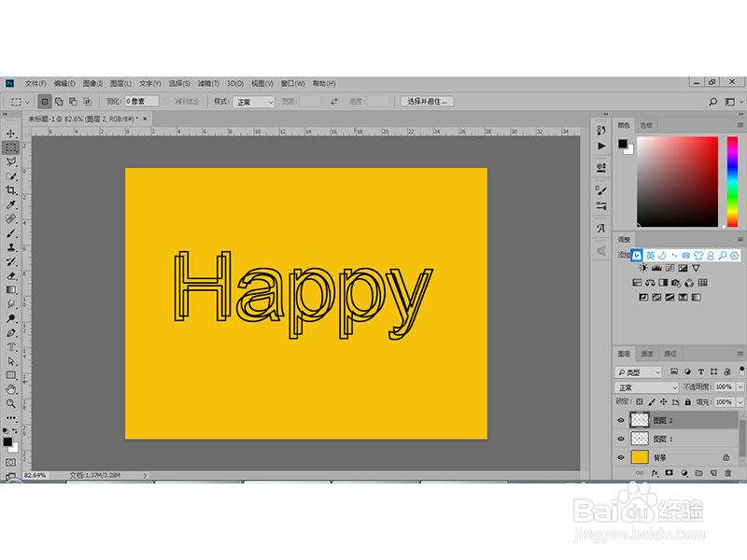
Task: Open the 填充 fill slider arrow
Action: tap(740, 402)
